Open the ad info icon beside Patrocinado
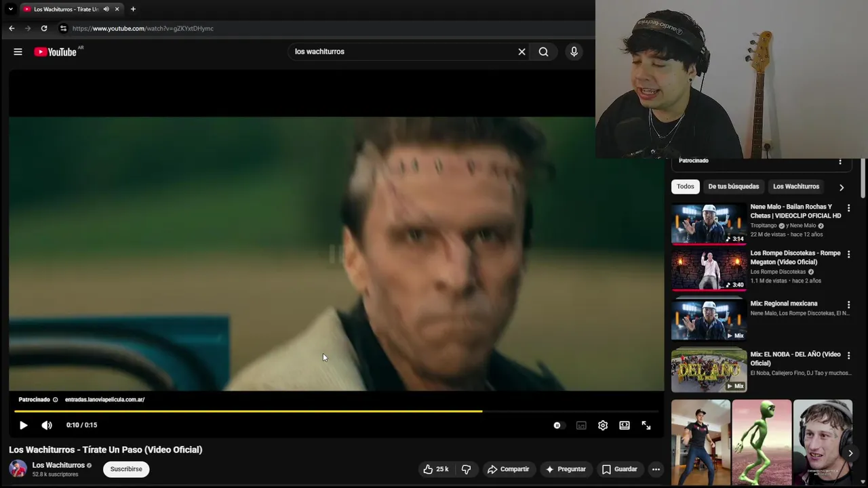 coord(56,400)
